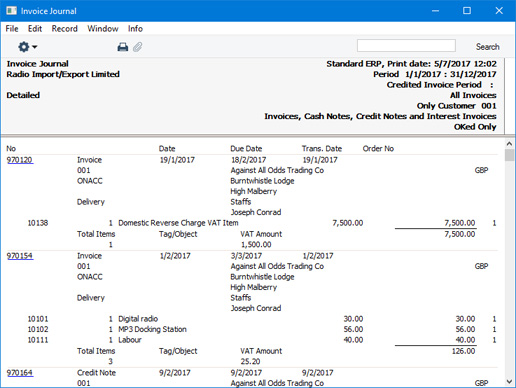
Task: Click item number 10101
Action: point(38,319)
